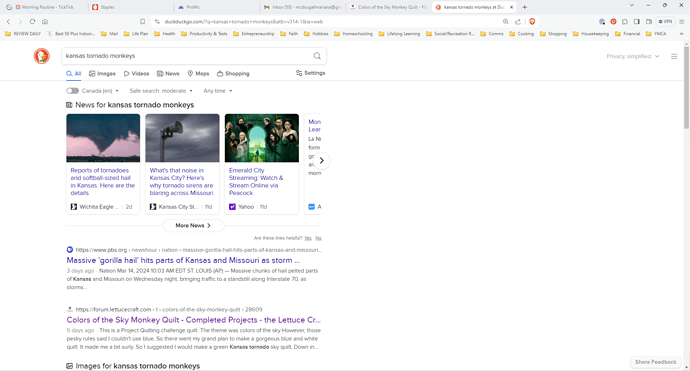Switch to the Videos search tab
Screen dimensions: 690x371
(136, 73)
